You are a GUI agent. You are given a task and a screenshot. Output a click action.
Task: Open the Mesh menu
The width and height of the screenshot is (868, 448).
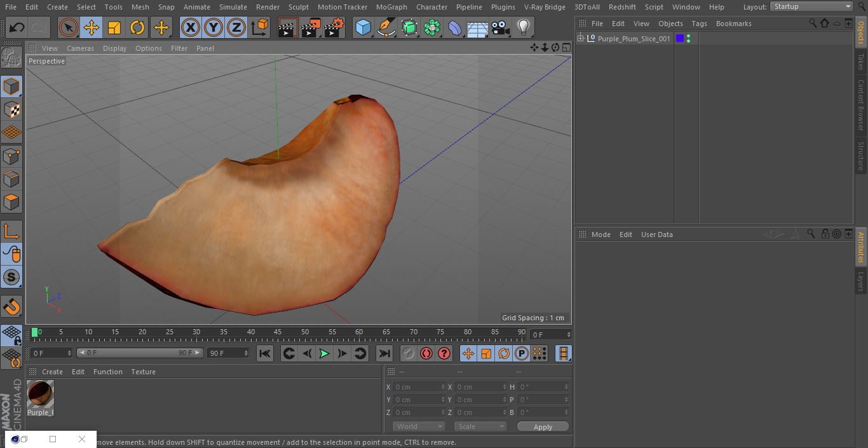pyautogui.click(x=140, y=7)
